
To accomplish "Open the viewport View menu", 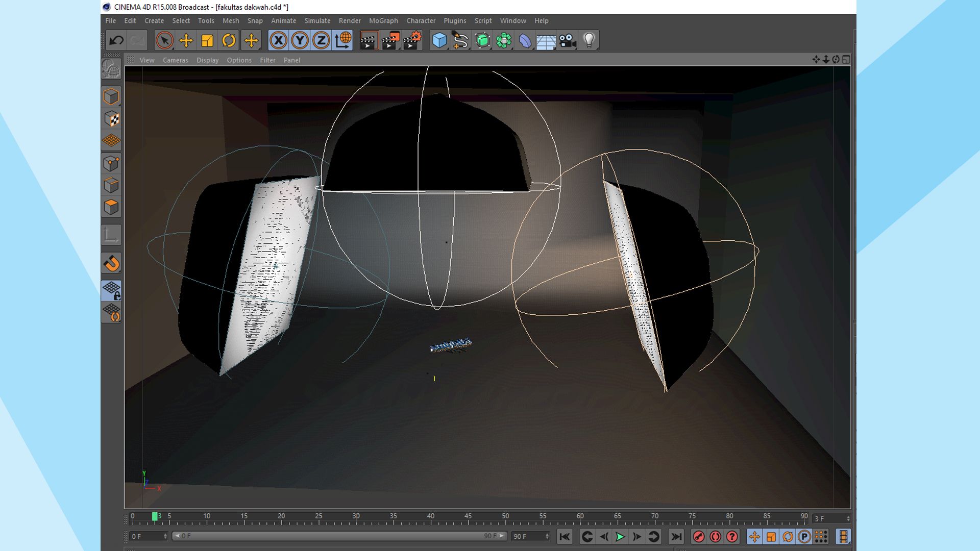I will [x=147, y=60].
